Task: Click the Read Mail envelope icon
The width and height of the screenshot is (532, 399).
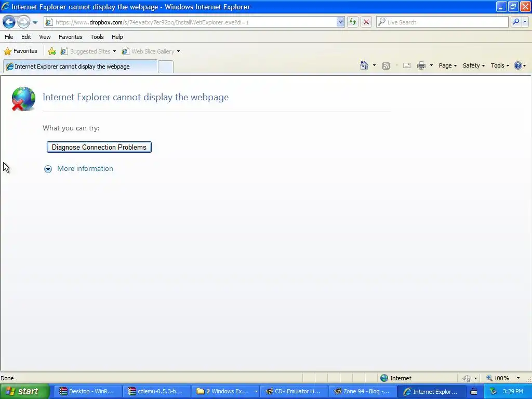Action: point(407,66)
